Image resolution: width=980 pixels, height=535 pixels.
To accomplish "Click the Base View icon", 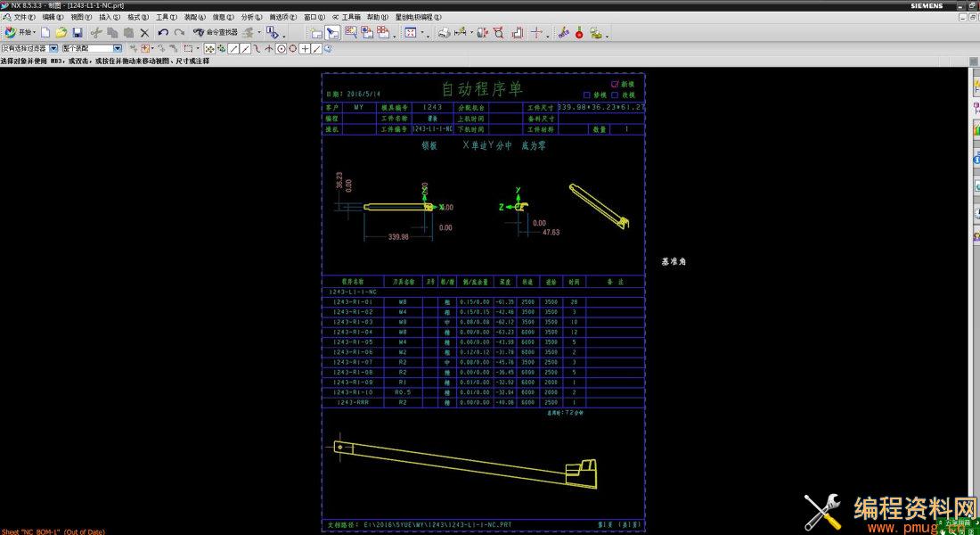I will click(367, 32).
